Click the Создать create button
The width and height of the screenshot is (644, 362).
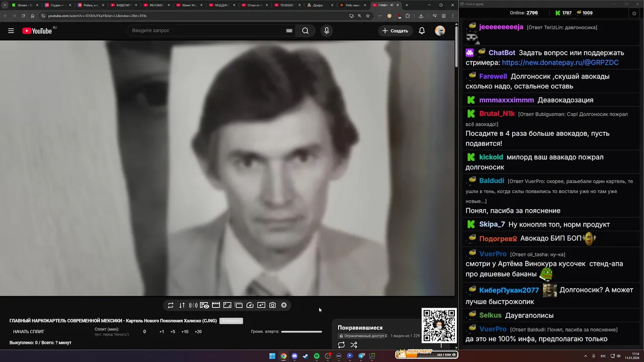[395, 31]
